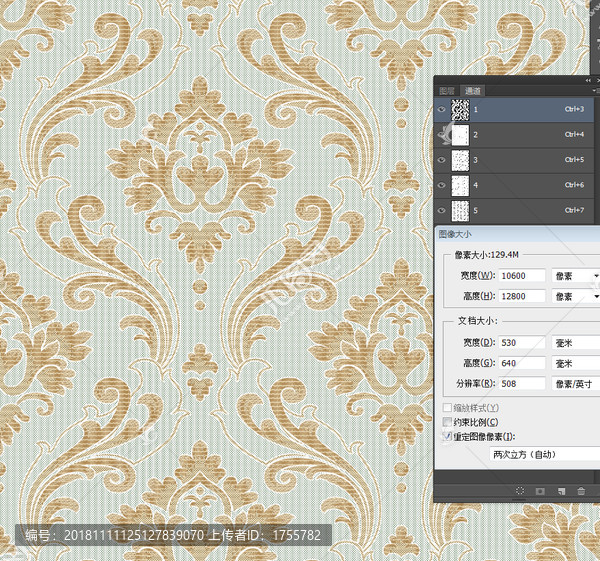Toggle visibility eye of channel 5
Image resolution: width=600 pixels, height=561 pixels.
point(441,210)
